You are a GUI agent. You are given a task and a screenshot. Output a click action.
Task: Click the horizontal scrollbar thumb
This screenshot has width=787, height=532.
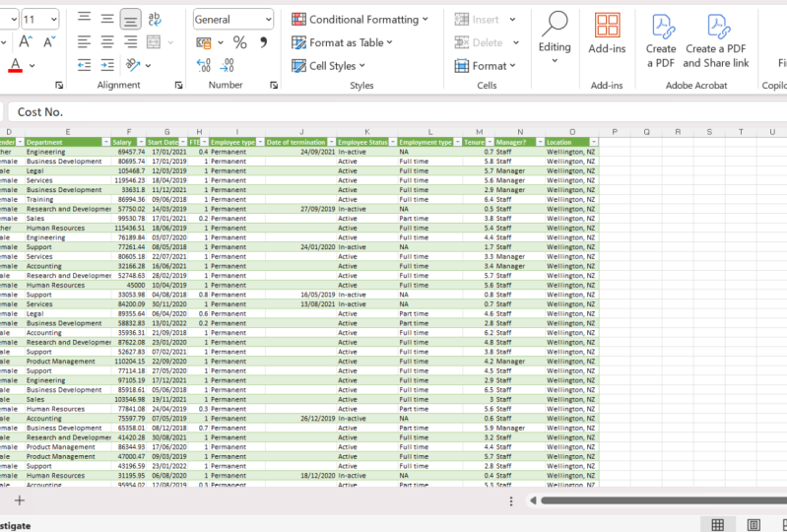pos(664,500)
